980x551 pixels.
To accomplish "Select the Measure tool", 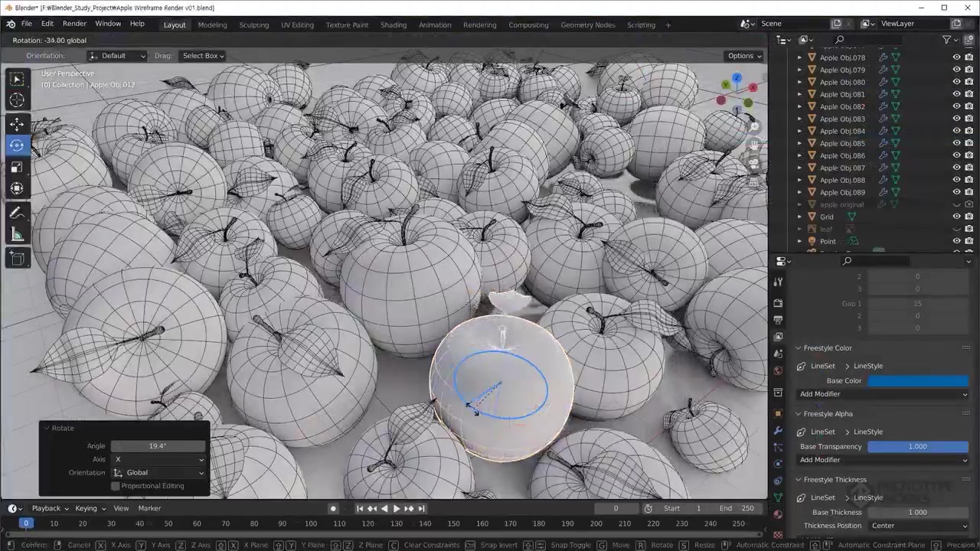I will point(17,235).
